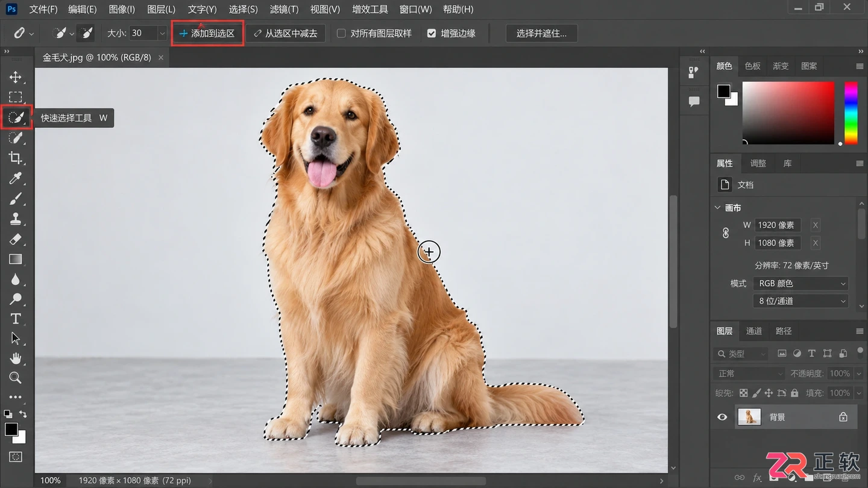
Task: Click the 背景 layer lock icon
Action: click(x=843, y=417)
